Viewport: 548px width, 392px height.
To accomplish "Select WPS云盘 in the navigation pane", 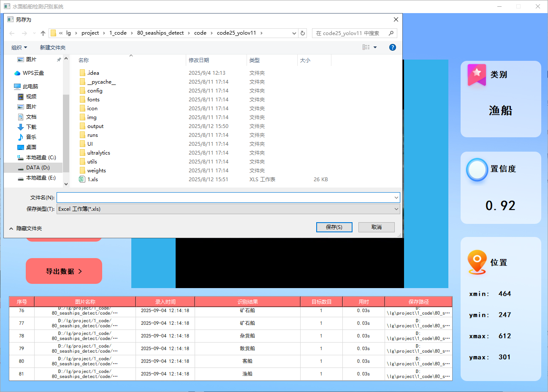I will (33, 73).
